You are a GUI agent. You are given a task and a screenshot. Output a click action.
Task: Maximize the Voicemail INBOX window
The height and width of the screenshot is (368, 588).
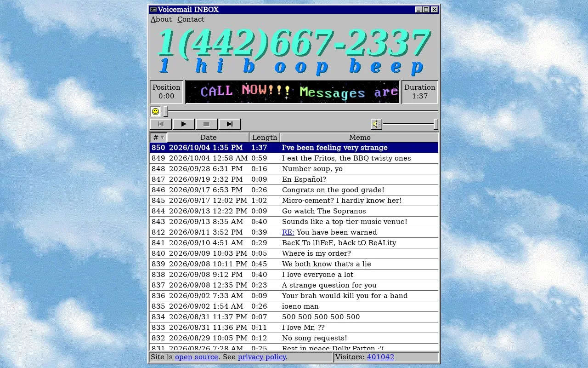click(426, 9)
